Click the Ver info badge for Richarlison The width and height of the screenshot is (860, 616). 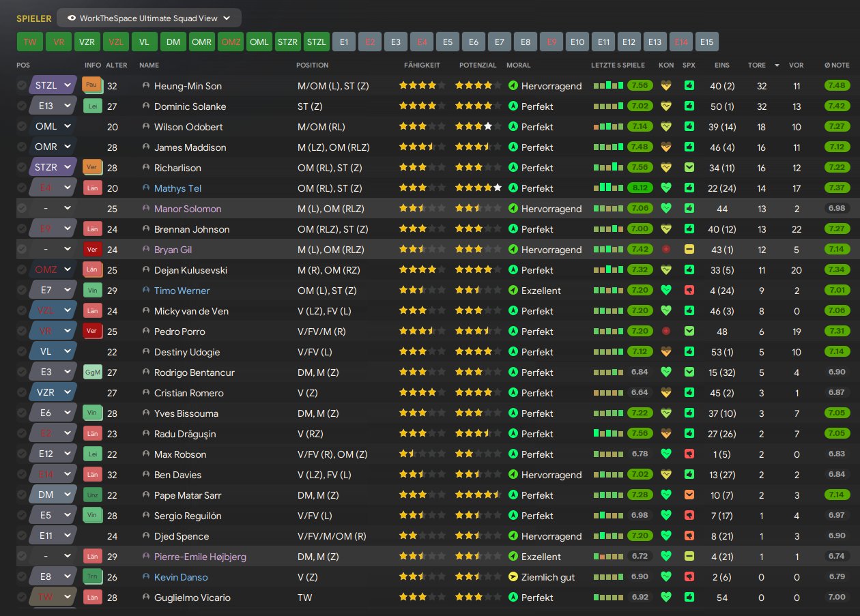point(91,167)
